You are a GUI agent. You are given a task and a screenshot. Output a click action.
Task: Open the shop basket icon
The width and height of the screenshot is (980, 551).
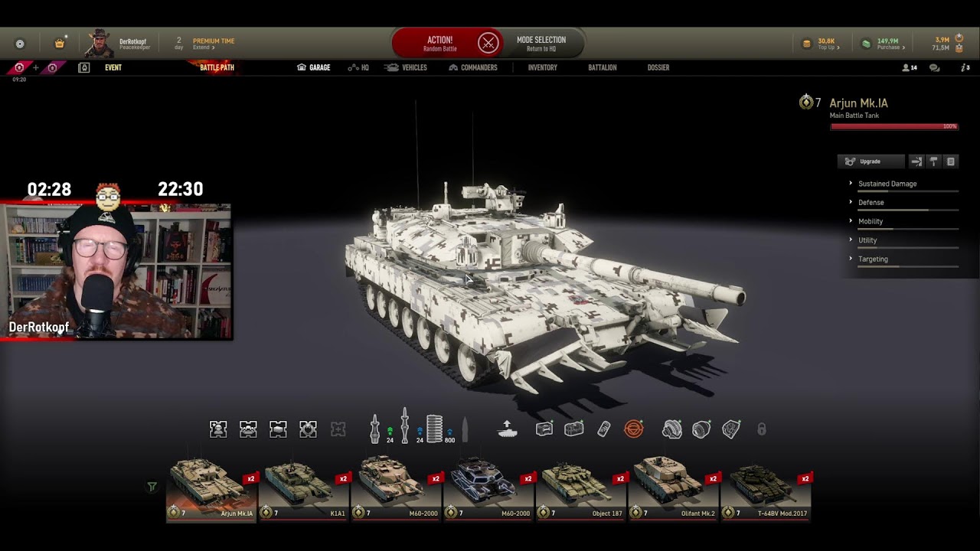pos(60,44)
